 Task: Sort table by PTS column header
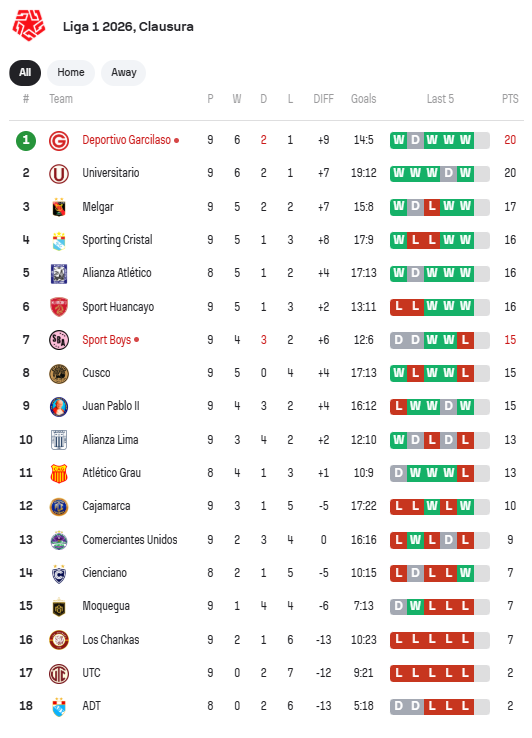pos(510,99)
